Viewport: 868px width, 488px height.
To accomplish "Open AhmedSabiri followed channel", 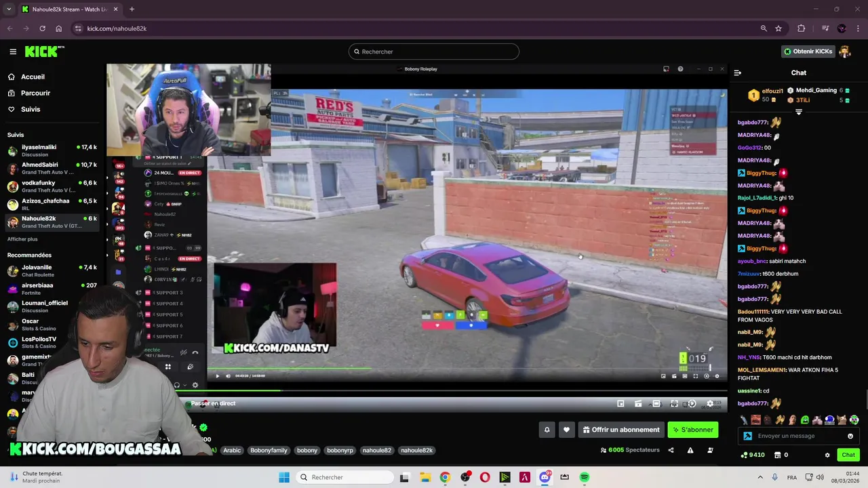I will pos(52,168).
